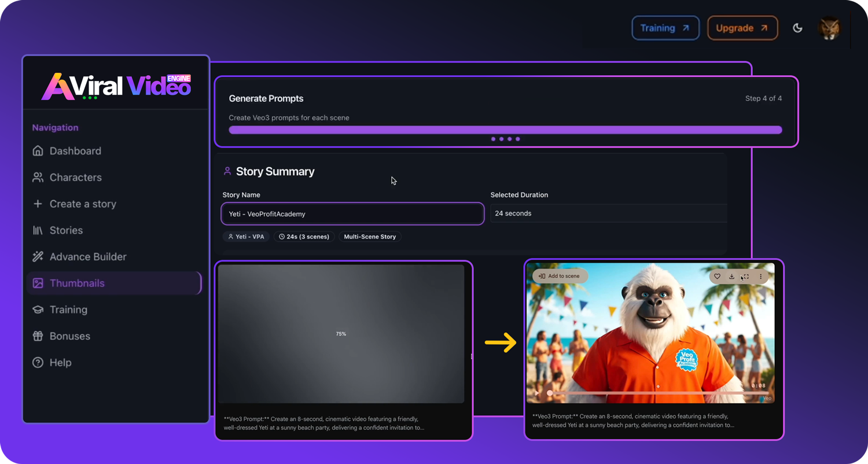Screen dimensions: 868x464
Task: Click the plus icon for Create a story
Action: [x=38, y=204]
